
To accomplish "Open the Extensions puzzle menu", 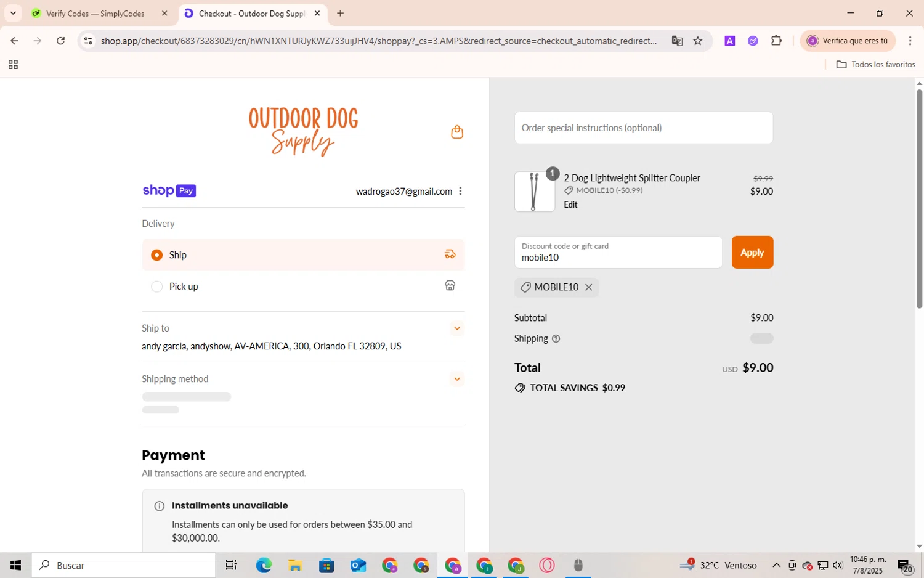I will [x=776, y=41].
